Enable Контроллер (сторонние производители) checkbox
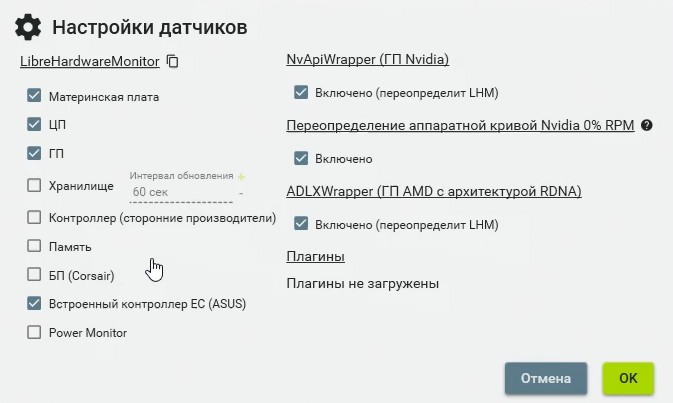This screenshot has height=403, width=673. tap(34, 217)
